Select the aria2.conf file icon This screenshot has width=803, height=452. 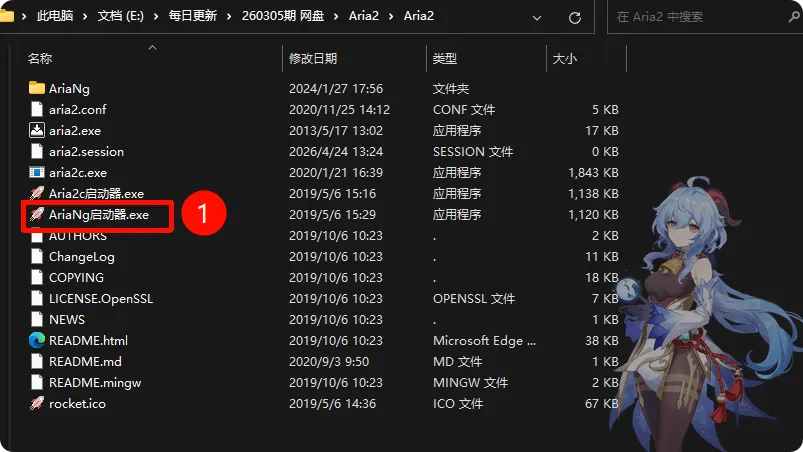[x=36, y=109]
